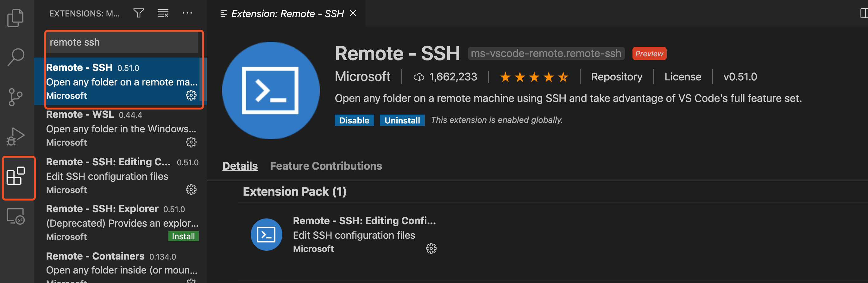
Task: Filter extensions with the funnel icon
Action: click(139, 13)
